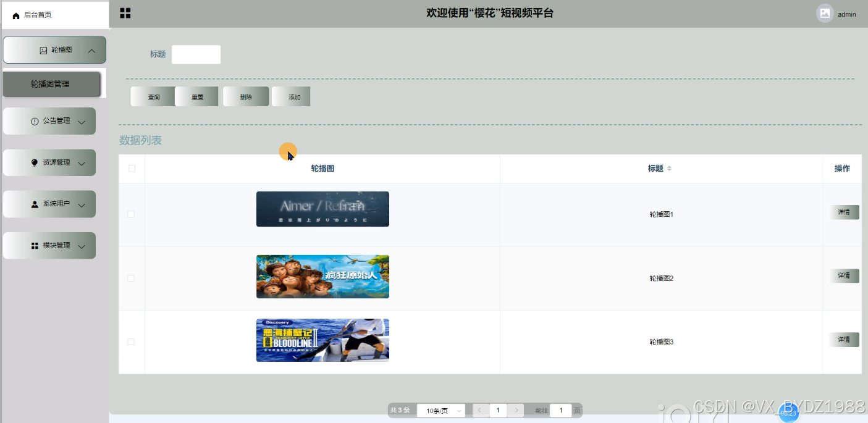Select the 轮播图管理 submenu item
This screenshot has width=868, height=423.
point(51,85)
